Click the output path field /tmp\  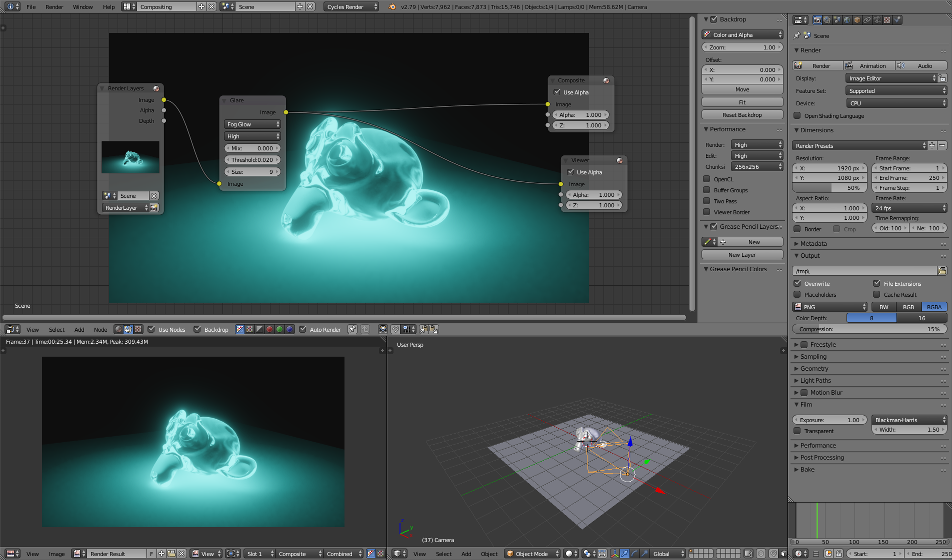tap(864, 271)
